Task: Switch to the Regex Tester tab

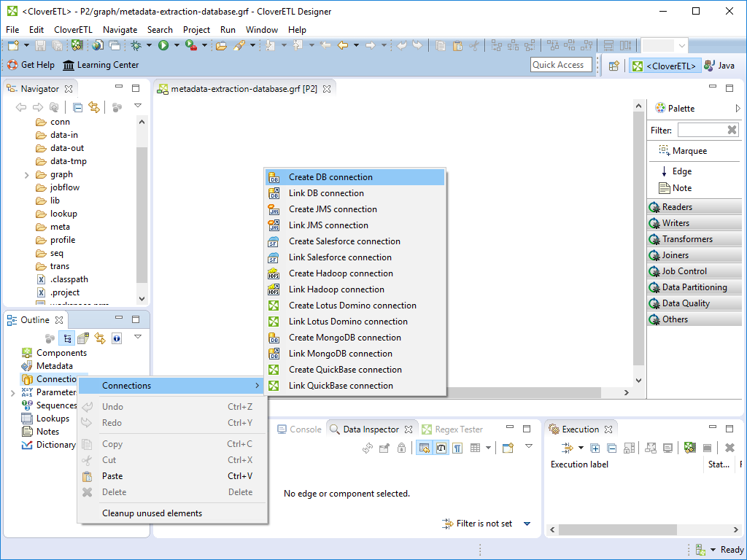Action: click(452, 429)
